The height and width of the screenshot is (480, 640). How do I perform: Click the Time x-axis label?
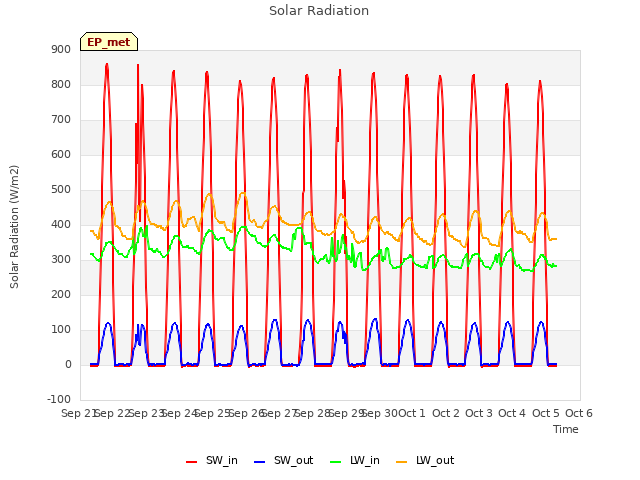pos(566,429)
